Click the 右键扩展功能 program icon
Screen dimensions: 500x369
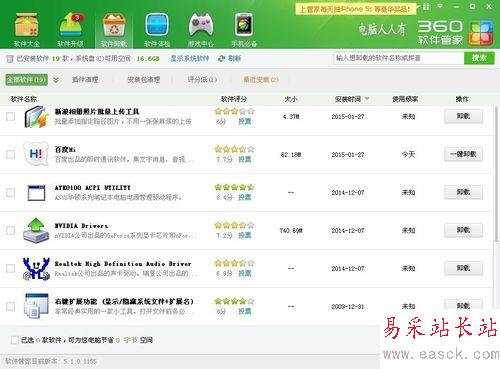tap(36, 306)
